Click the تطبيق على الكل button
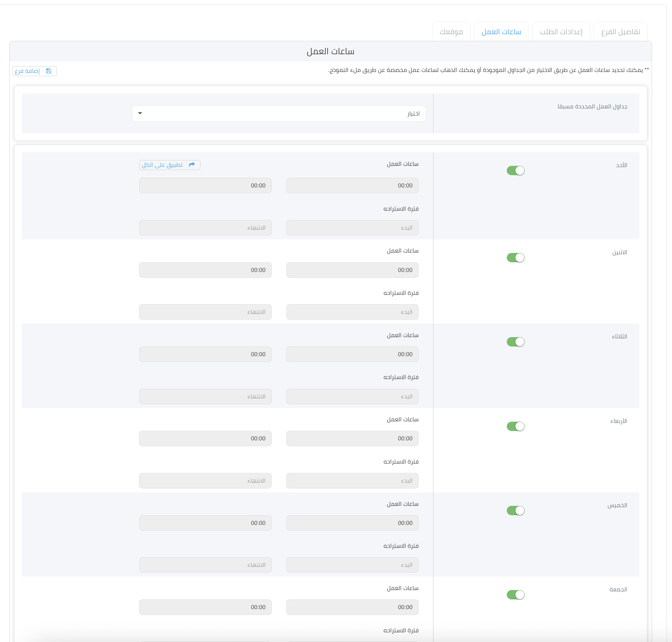This screenshot has width=672, height=642. point(169,165)
